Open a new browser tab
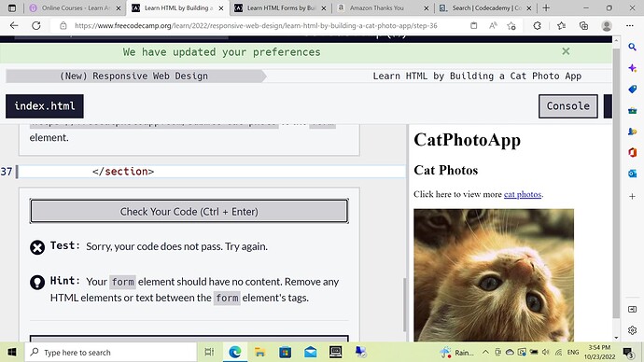The image size is (644, 362). tap(546, 7)
